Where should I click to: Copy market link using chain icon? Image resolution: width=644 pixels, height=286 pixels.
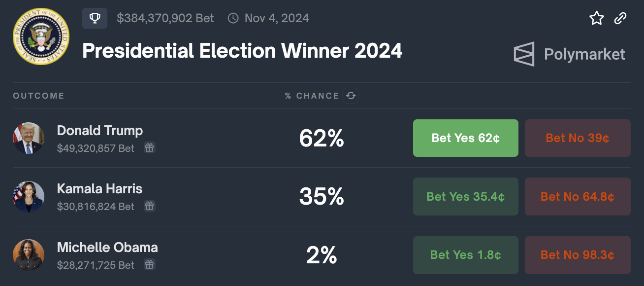(620, 19)
